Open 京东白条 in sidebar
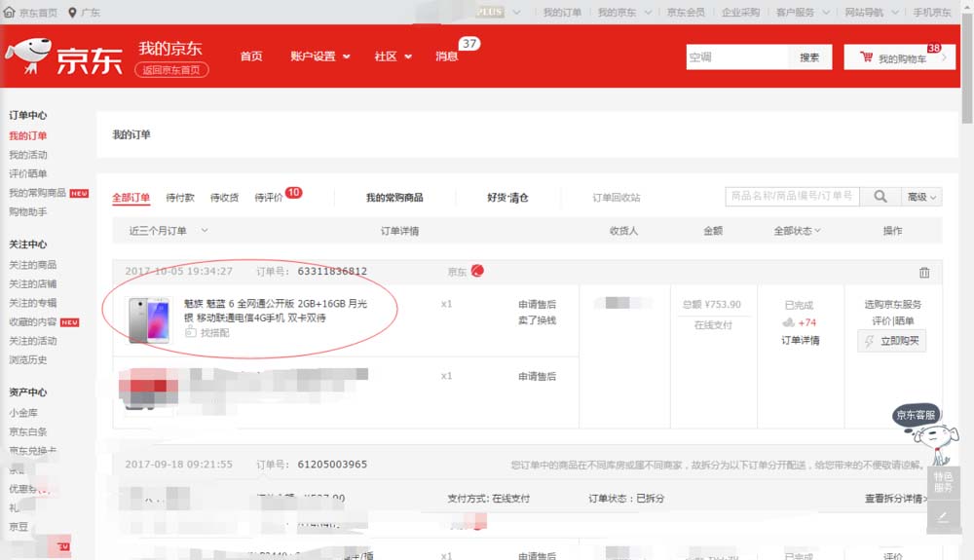 [28, 432]
